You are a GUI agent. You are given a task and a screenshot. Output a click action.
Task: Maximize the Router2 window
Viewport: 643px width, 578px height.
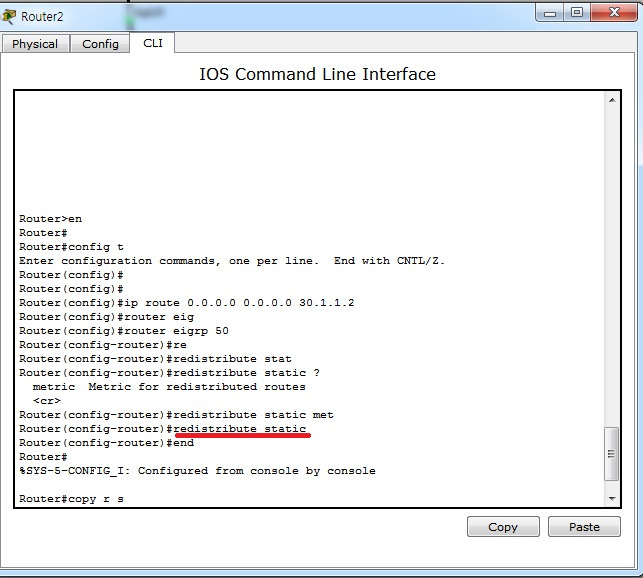pyautogui.click(x=577, y=13)
